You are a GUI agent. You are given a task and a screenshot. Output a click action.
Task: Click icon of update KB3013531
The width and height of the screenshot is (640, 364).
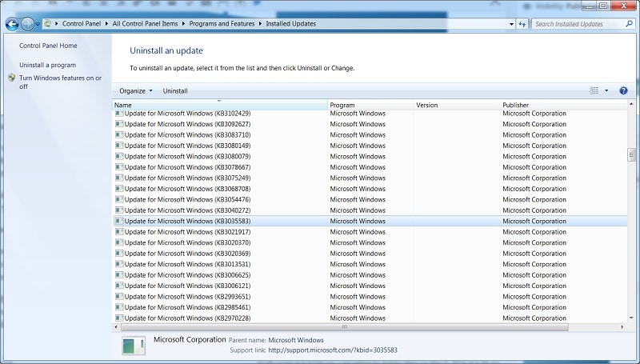(119, 264)
